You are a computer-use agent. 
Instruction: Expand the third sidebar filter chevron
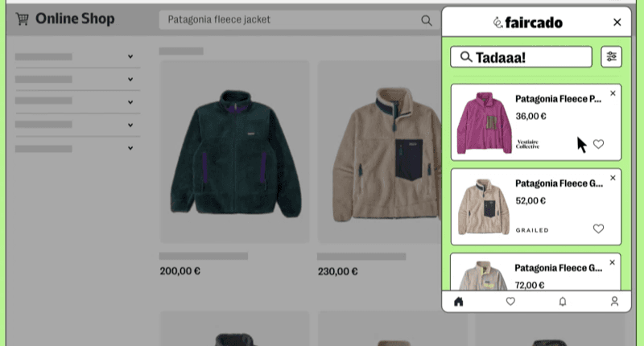[130, 101]
